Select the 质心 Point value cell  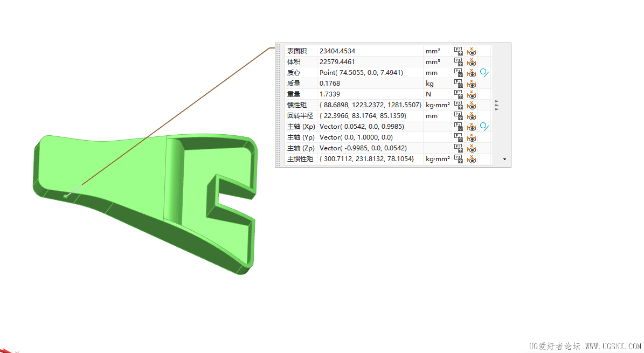click(370, 73)
